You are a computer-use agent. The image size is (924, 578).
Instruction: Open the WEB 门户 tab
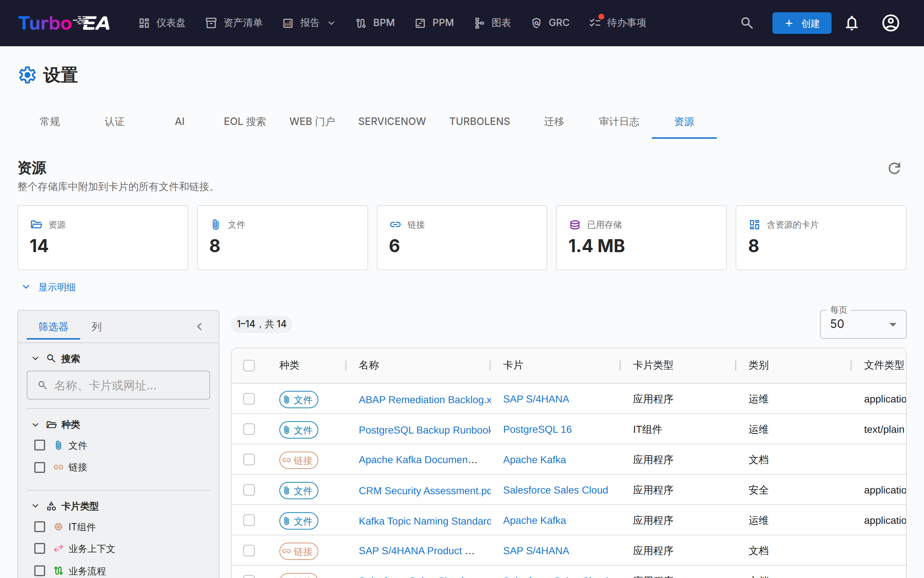pyautogui.click(x=312, y=122)
